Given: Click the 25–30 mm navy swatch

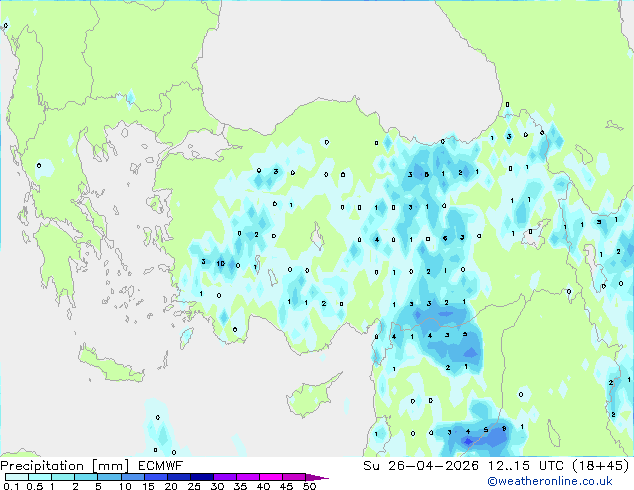Looking at the screenshot, I should (201, 477).
